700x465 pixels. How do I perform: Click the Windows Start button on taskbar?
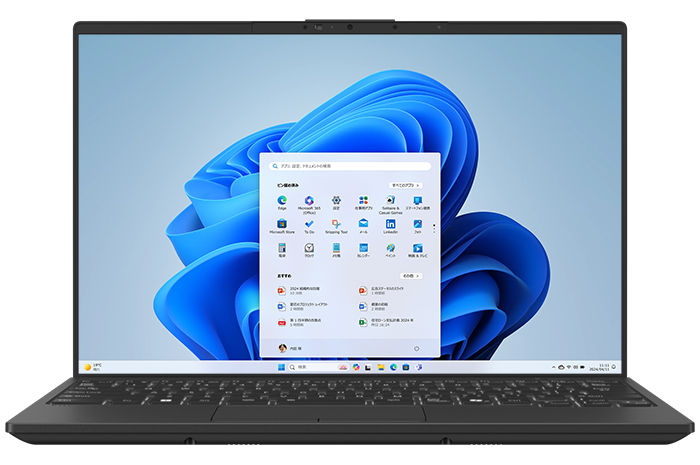pos(279,367)
